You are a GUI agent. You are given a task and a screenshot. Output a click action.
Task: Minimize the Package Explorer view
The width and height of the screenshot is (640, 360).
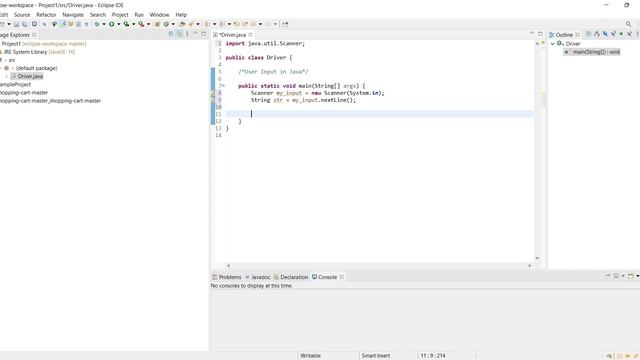(x=195, y=34)
